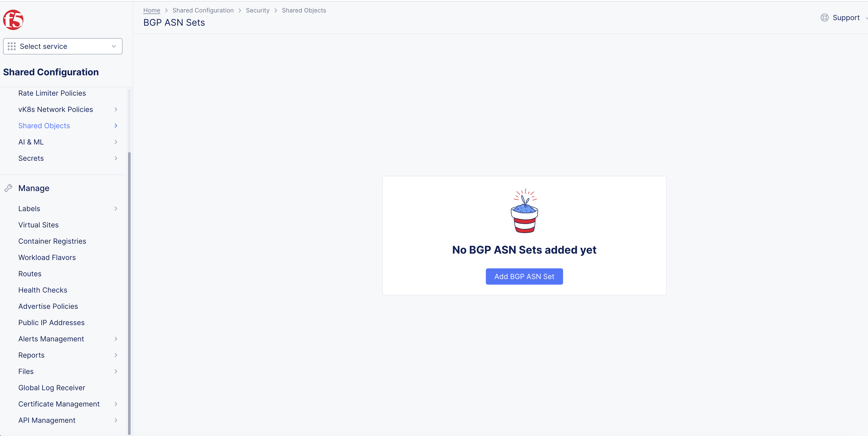Open Rate Limiter Policies

pos(52,93)
